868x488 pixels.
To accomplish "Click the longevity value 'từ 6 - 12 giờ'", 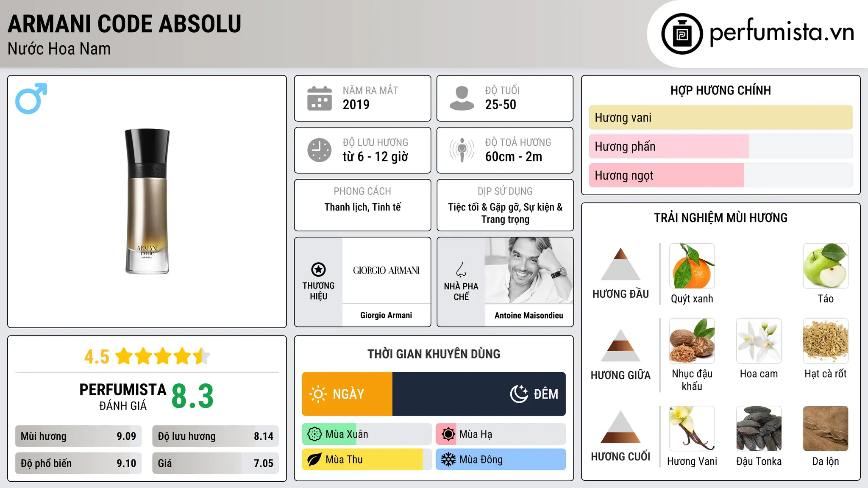I will (376, 157).
